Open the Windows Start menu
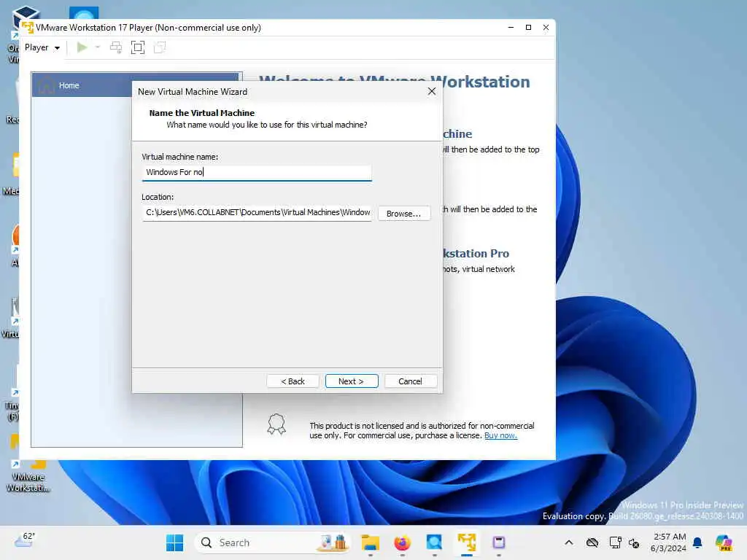747x560 pixels. click(174, 542)
